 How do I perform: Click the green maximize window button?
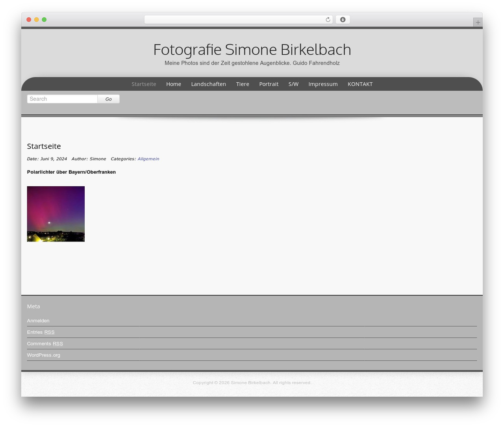tap(44, 20)
